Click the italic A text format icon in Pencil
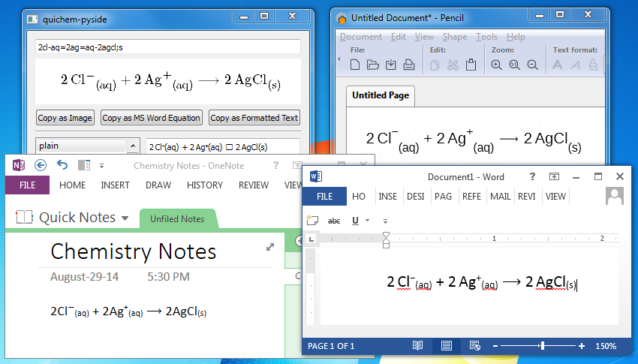638x364 pixels. pyautogui.click(x=576, y=65)
